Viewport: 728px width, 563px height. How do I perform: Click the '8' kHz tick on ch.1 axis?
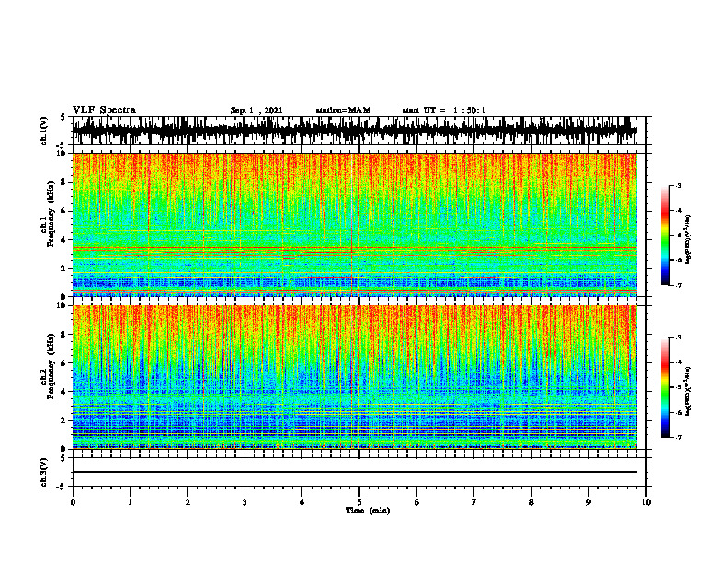click(64, 182)
